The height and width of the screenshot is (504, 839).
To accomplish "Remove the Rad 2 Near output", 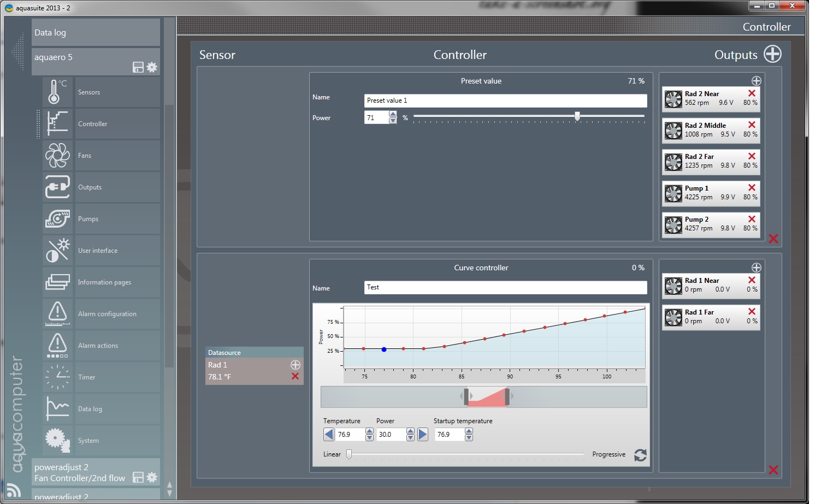I will (752, 93).
